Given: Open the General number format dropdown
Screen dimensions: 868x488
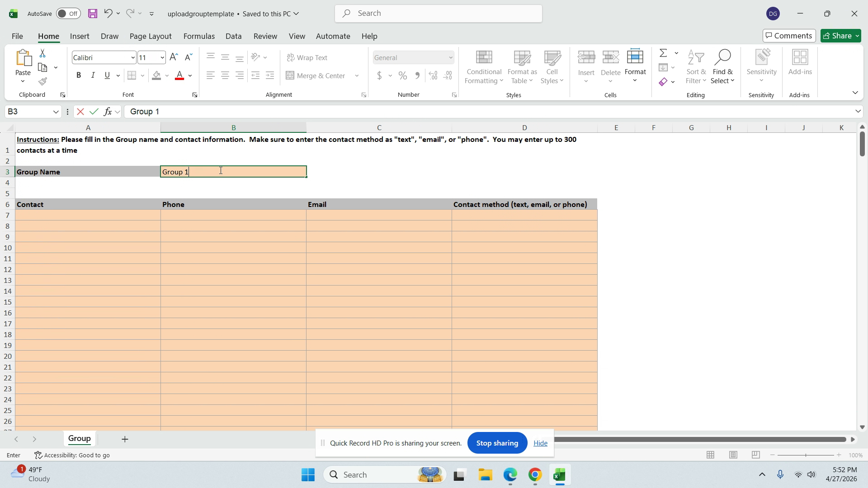Looking at the screenshot, I should [x=451, y=57].
